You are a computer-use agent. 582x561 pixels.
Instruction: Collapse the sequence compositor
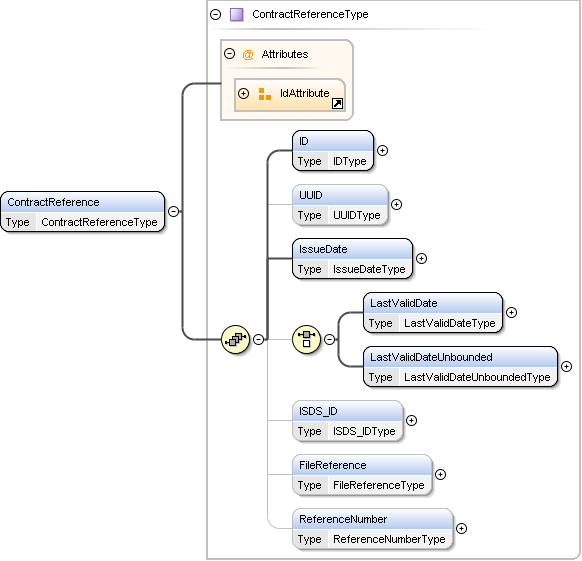point(258,339)
